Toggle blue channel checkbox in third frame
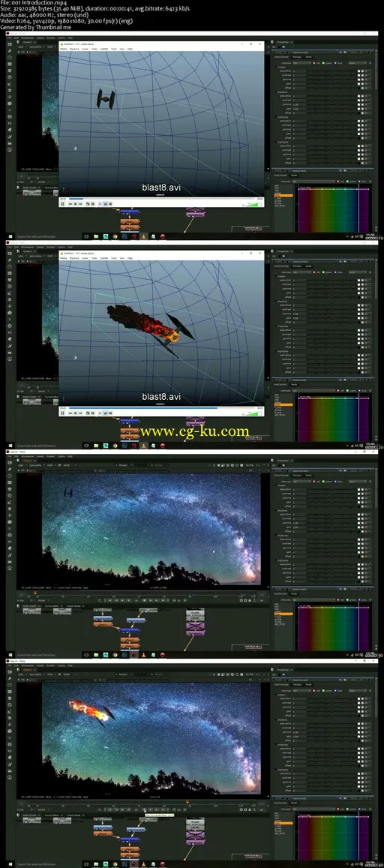The image size is (384, 868). [x=336, y=481]
